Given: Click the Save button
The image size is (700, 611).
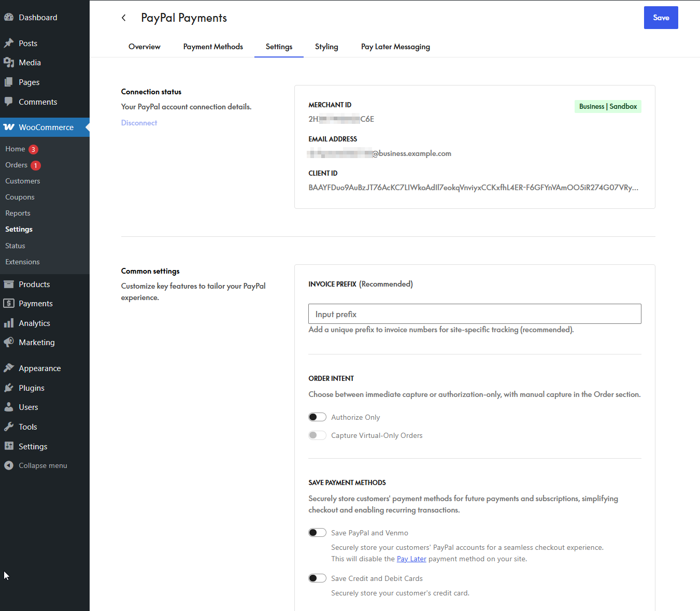Looking at the screenshot, I should pos(661,17).
